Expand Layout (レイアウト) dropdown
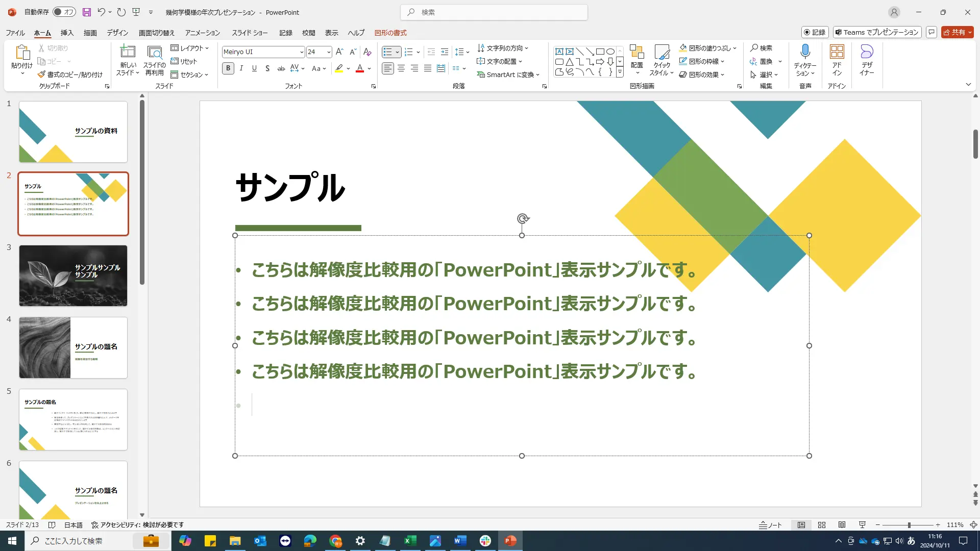The height and width of the screenshot is (551, 980). pyautogui.click(x=190, y=48)
